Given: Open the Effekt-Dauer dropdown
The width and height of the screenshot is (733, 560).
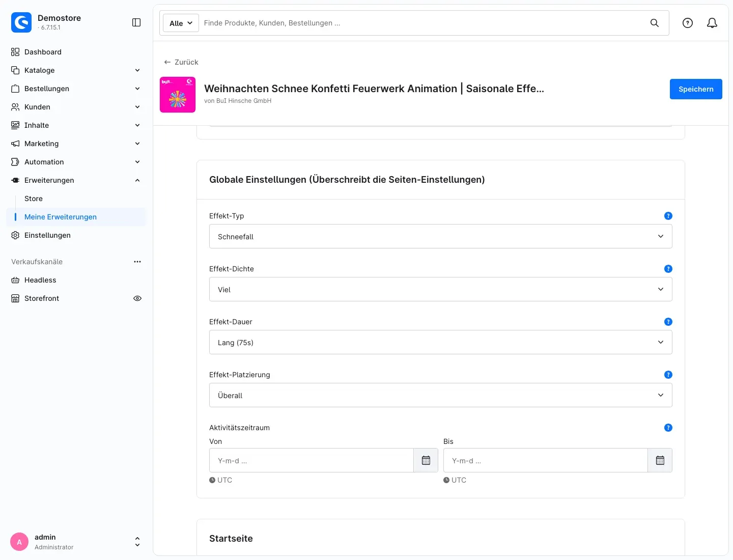Looking at the screenshot, I should tap(441, 342).
